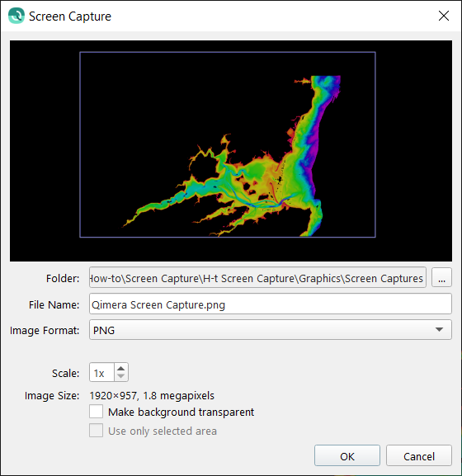
Task: Click the Screen Capture title bar text
Action: [x=70, y=16]
